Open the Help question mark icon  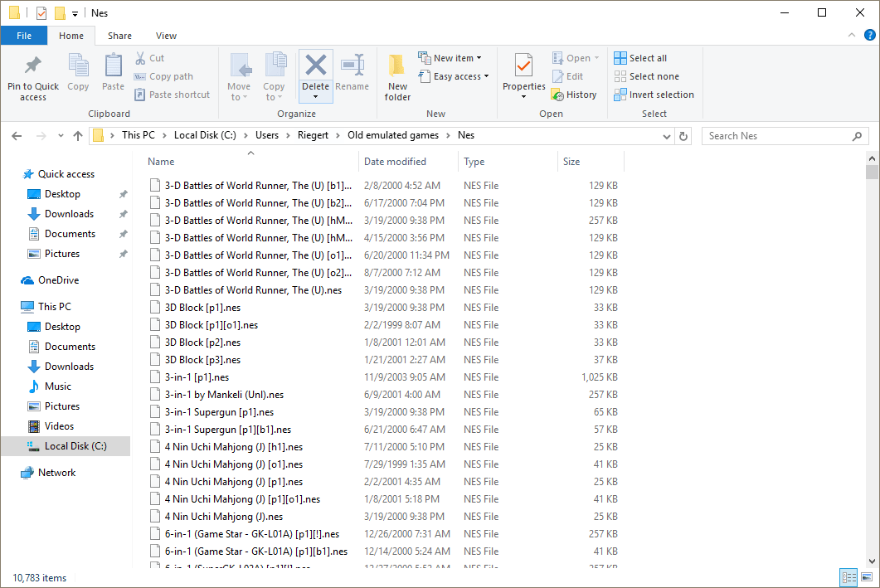click(869, 36)
